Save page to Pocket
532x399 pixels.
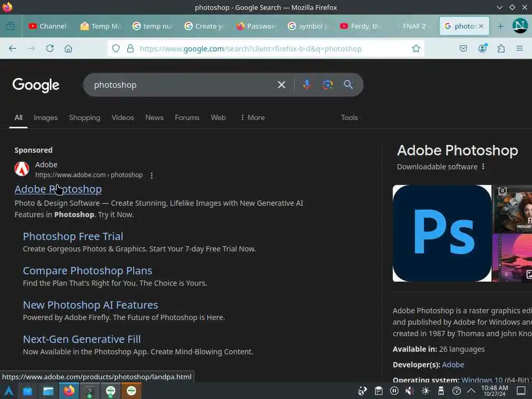tap(463, 48)
